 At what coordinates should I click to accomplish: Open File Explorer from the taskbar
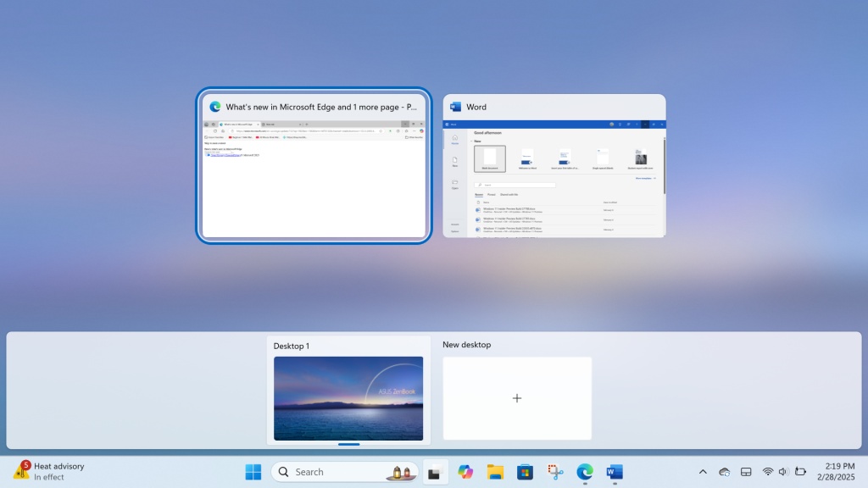coord(496,472)
